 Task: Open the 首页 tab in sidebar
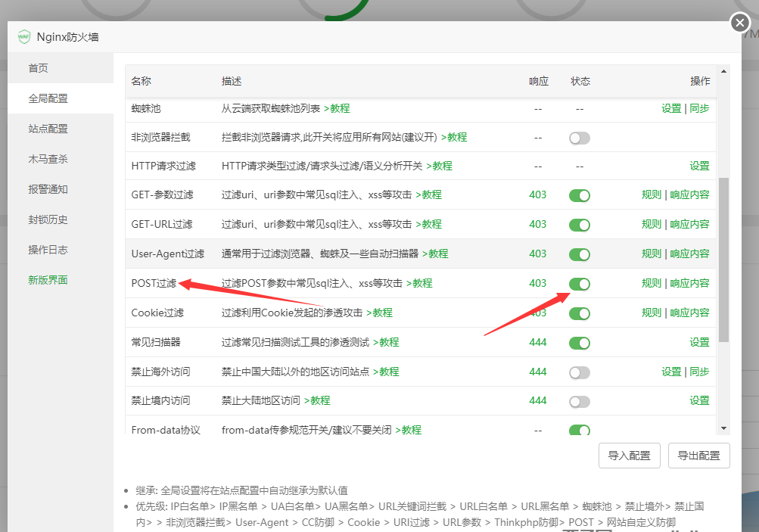point(38,68)
